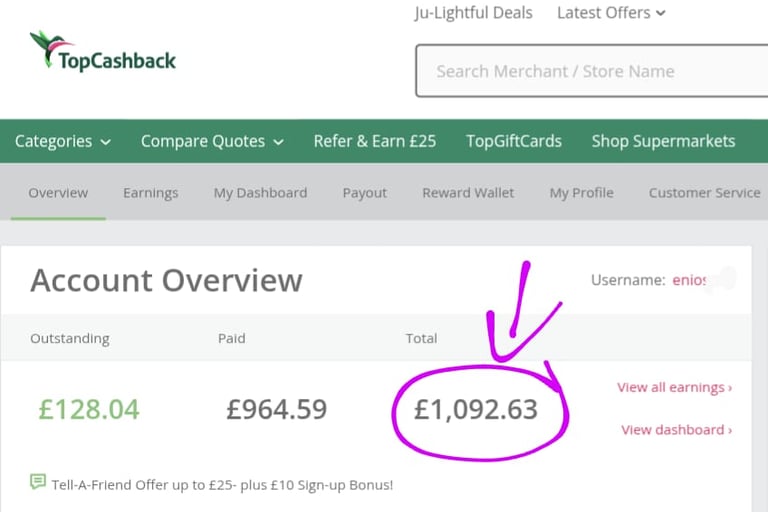Go to the My Profile tab
Viewport: 768px width, 512px height.
point(581,193)
